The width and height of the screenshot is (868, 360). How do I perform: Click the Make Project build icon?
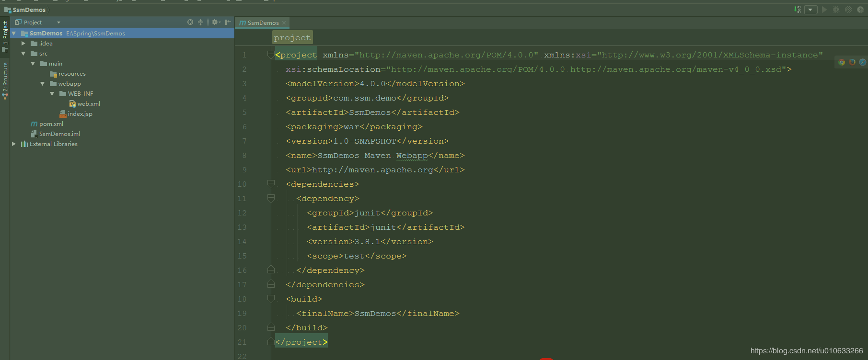pyautogui.click(x=798, y=10)
